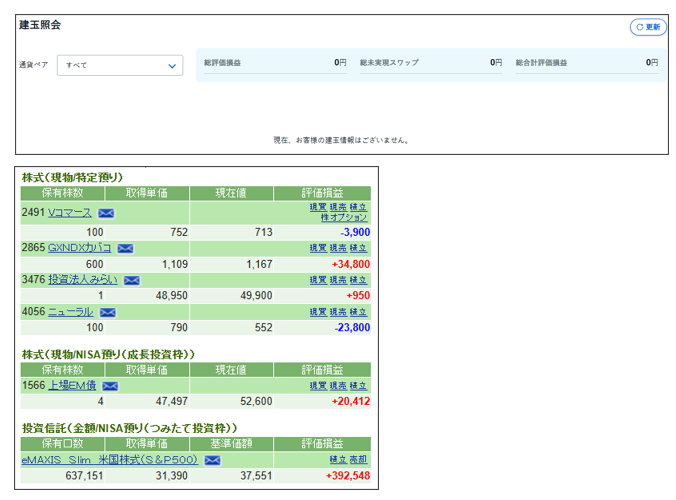Select the +950 profit/loss value
This screenshot has width=676, height=500.
click(x=358, y=296)
